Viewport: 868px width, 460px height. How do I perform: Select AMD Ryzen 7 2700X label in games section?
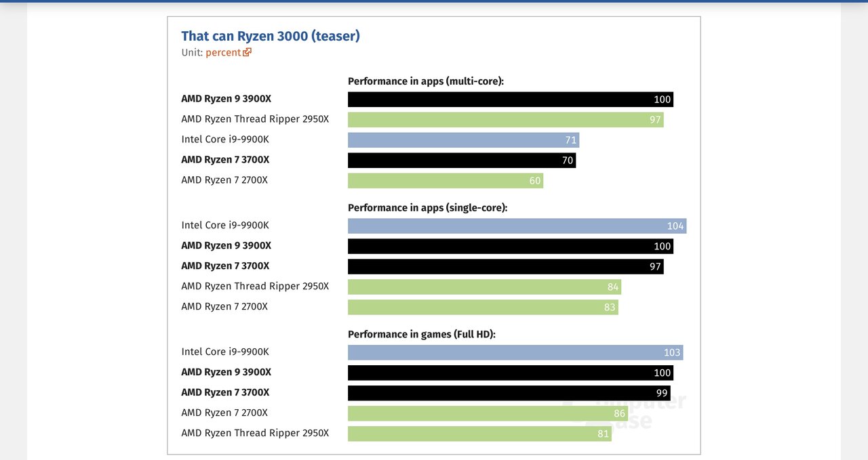pos(224,413)
